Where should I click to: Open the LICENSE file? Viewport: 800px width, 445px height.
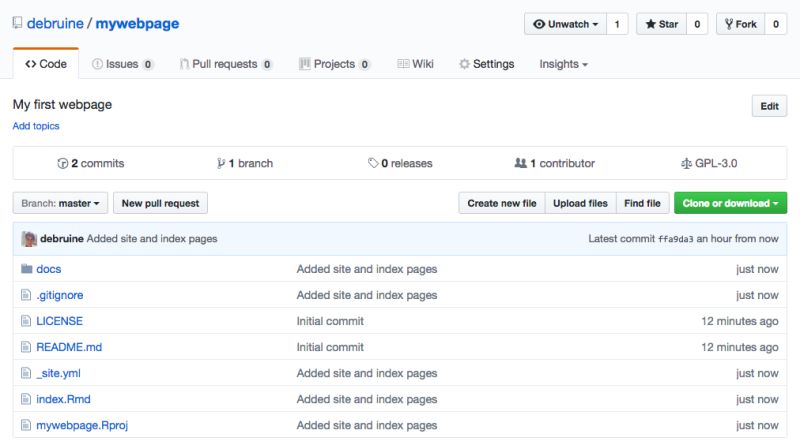[x=59, y=321]
